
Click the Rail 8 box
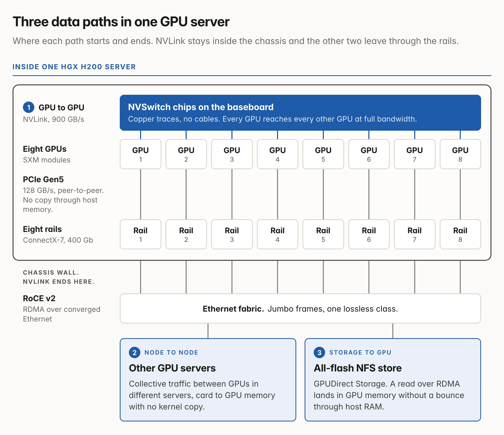pyautogui.click(x=460, y=234)
